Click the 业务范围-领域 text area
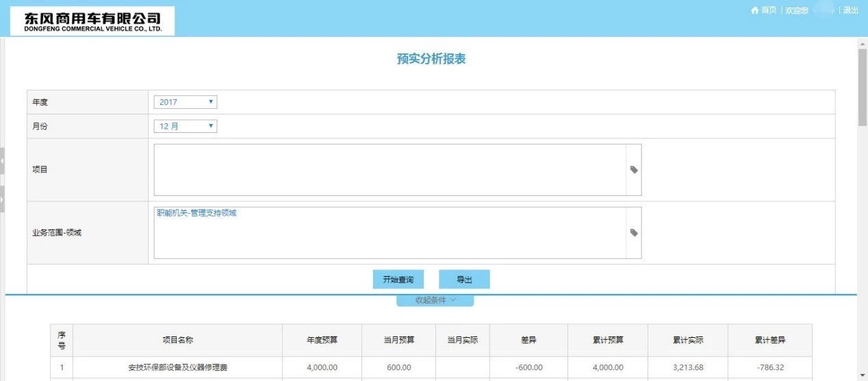Image resolution: width=868 pixels, height=381 pixels. 390,233
